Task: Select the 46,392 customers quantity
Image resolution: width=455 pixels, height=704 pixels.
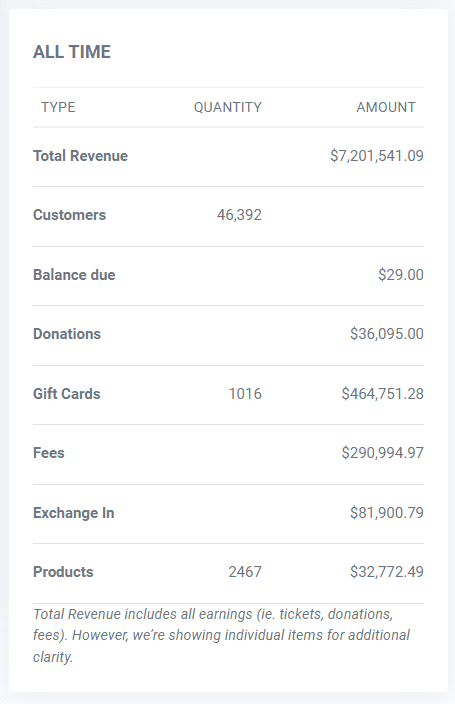Action: point(239,215)
